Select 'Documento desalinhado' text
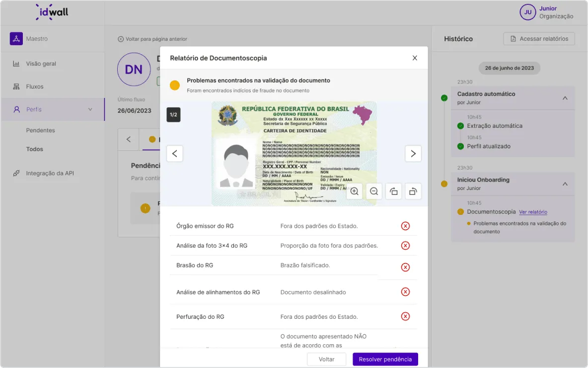Viewport: 588px width, 368px height. tap(313, 292)
